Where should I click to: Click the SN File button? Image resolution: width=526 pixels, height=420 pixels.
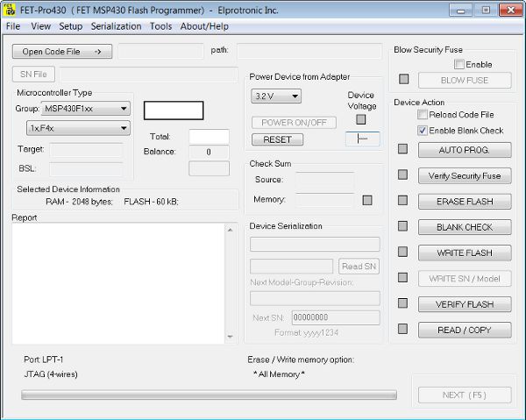(x=33, y=75)
